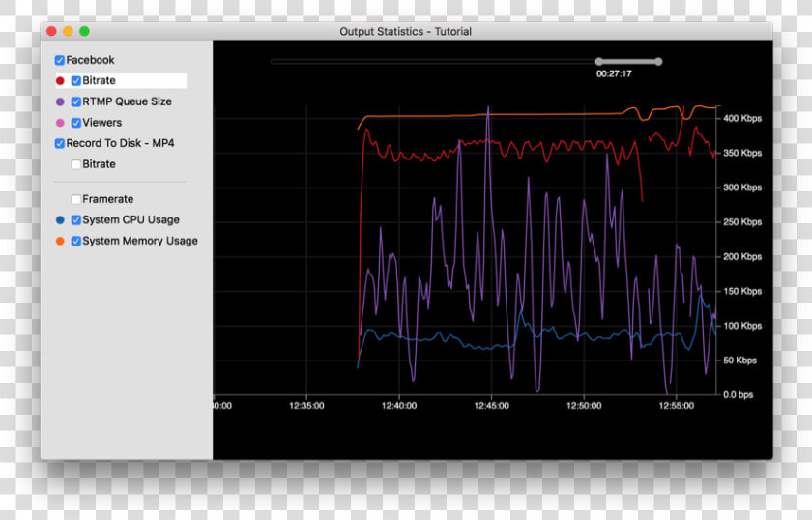Click the System CPU Usage label
This screenshot has height=520, width=812.
[131, 220]
